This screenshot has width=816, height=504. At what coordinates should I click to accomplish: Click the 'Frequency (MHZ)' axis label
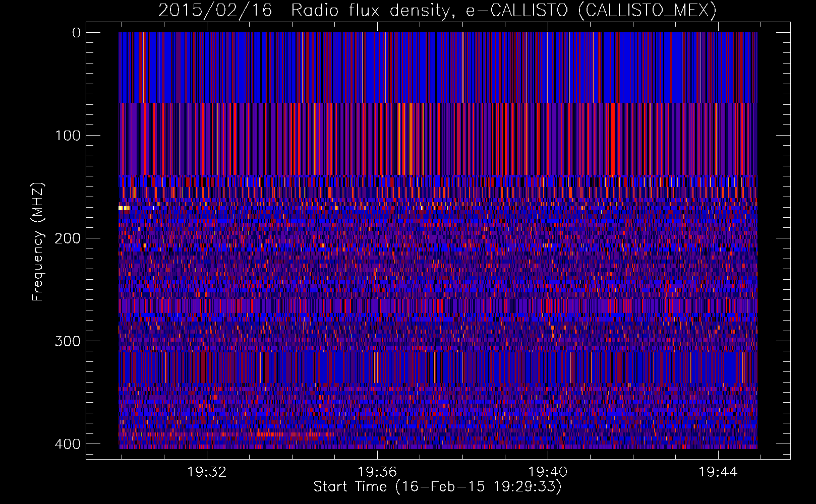(38, 242)
